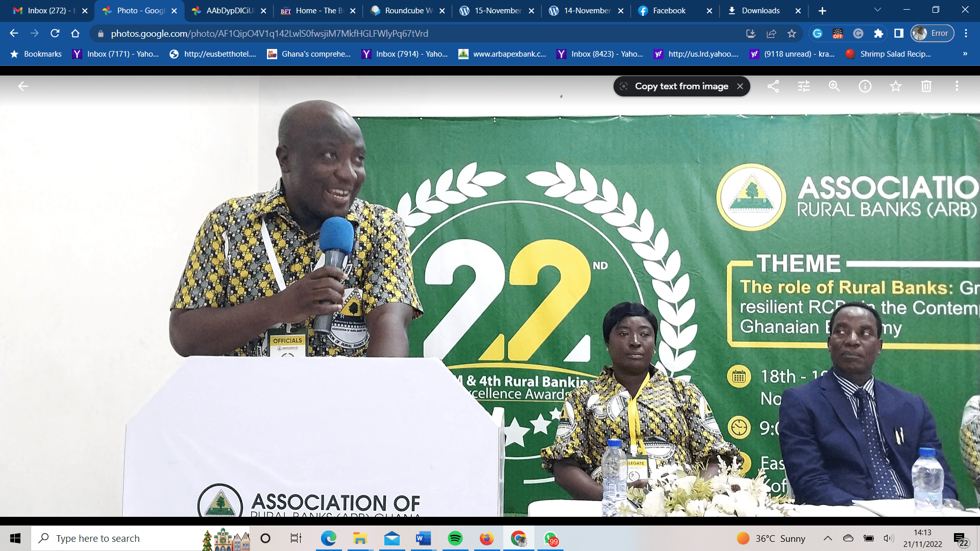
Task: Open Inbox (7914) Yahoo bookmark
Action: click(x=405, y=54)
